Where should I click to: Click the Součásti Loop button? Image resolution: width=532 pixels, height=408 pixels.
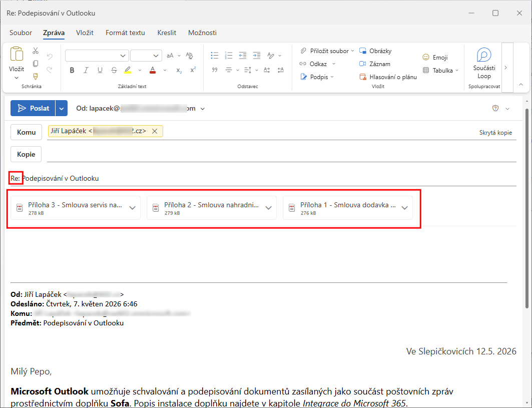[x=484, y=64]
